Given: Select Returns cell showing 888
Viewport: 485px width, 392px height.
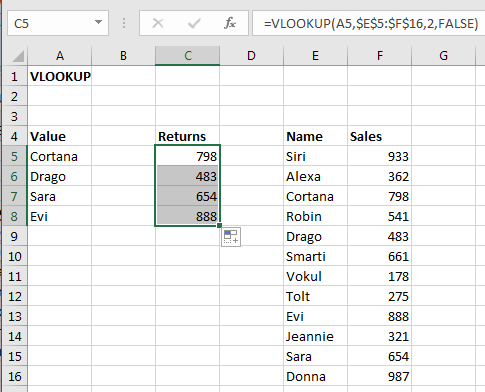Looking at the screenshot, I should point(187,216).
